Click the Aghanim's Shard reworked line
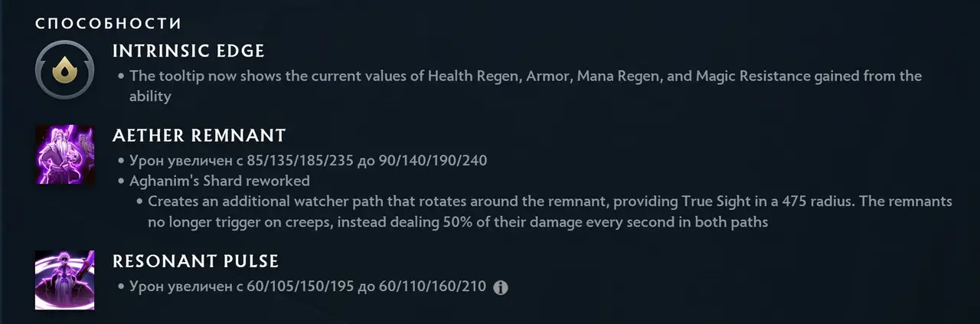980x324 pixels. (x=220, y=182)
